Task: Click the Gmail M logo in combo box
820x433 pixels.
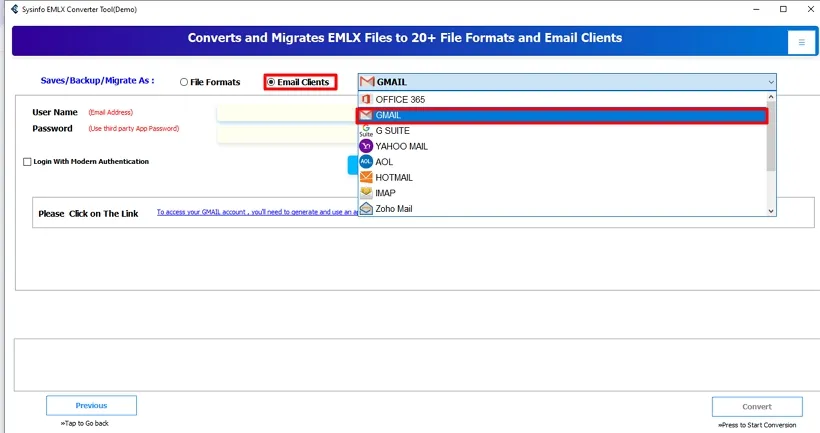Action: tap(367, 82)
